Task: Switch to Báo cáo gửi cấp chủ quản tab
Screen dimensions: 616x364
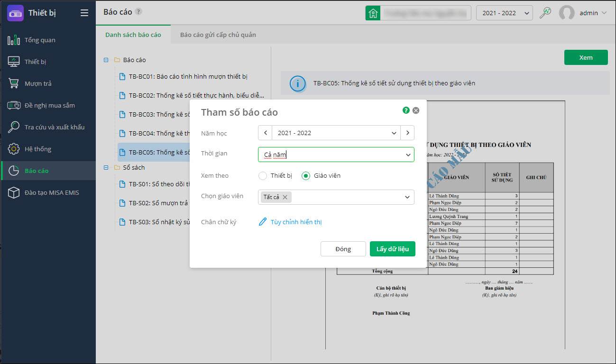Action: pyautogui.click(x=218, y=35)
